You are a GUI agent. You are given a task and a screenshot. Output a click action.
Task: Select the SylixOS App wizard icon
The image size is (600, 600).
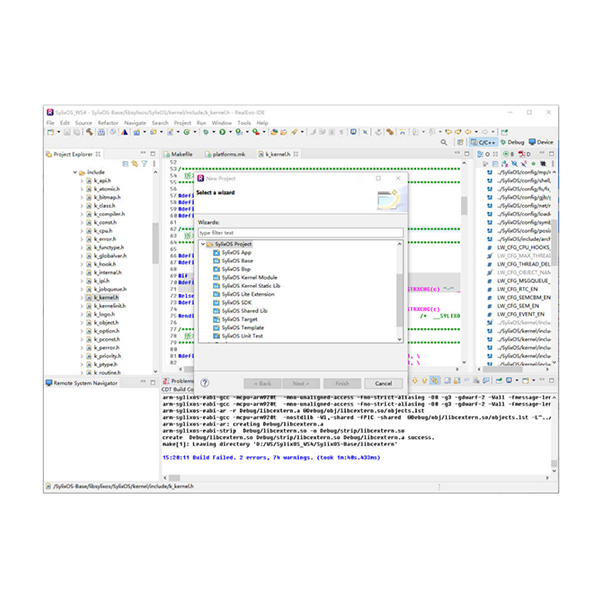coord(216,252)
